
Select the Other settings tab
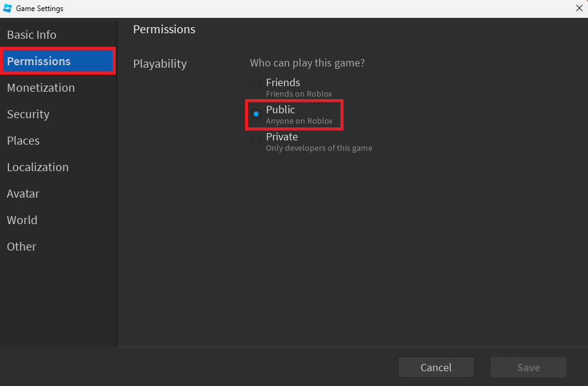coord(22,247)
